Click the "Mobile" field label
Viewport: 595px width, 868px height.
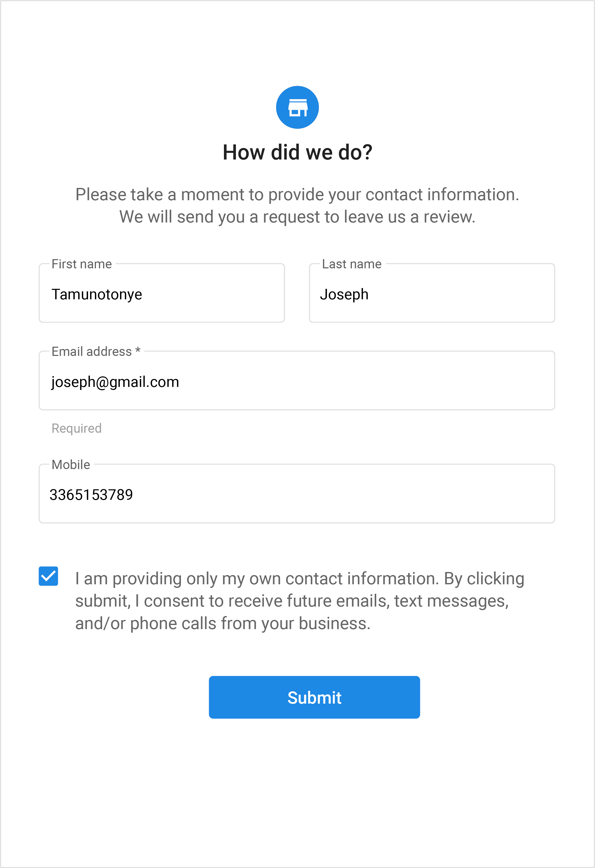click(x=71, y=465)
